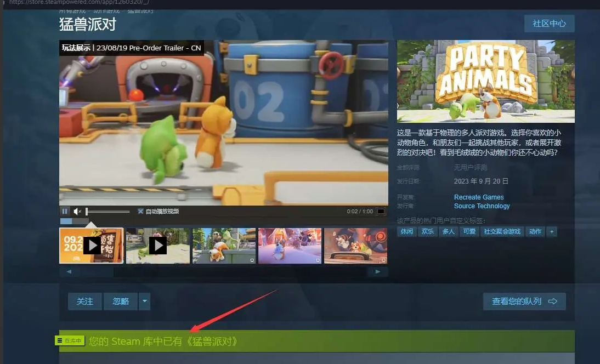Expand more tags with plus button
The image size is (600, 364).
click(x=552, y=232)
